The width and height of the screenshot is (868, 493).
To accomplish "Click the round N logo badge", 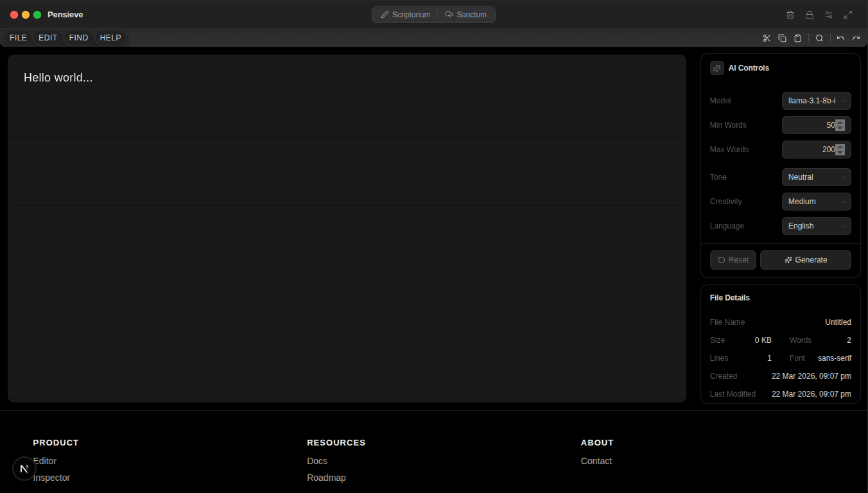I will [x=24, y=469].
